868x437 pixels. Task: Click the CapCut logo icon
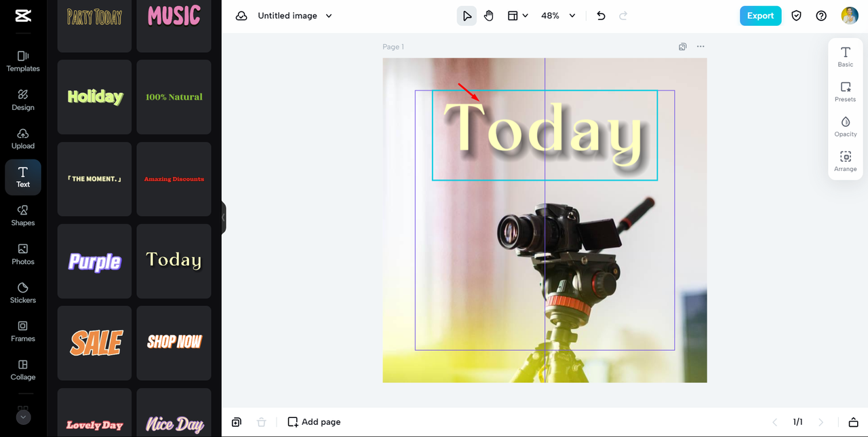(x=23, y=16)
